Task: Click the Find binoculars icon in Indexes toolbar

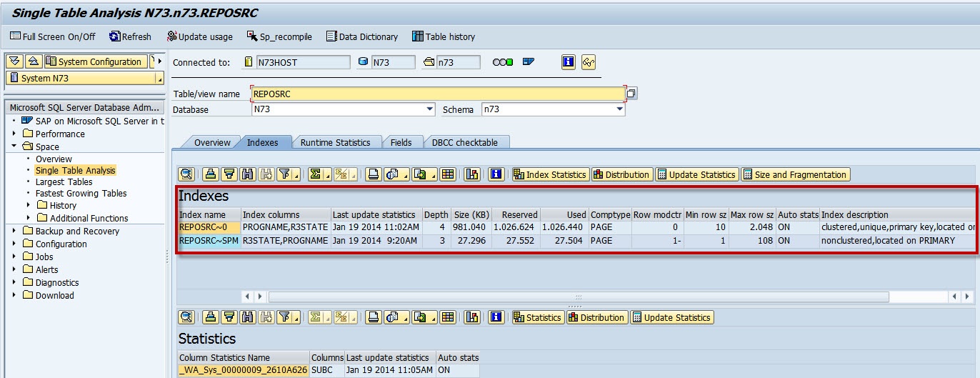Action: click(247, 174)
